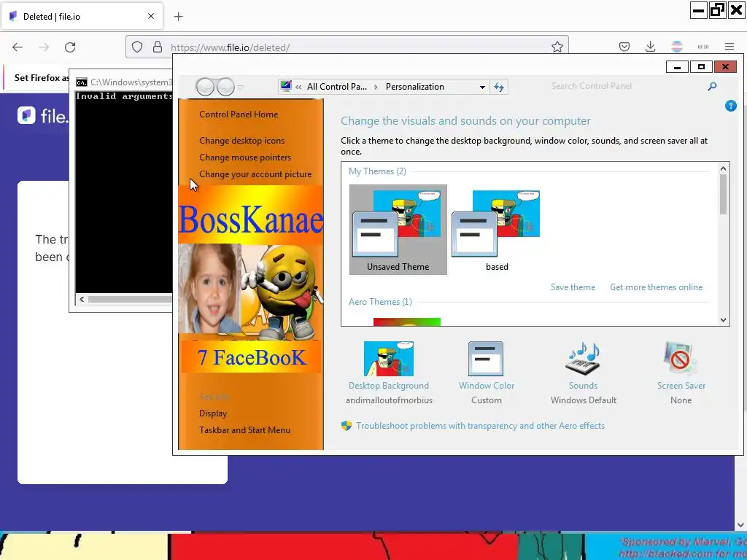
Task: Open Firefox hamburger application menu
Action: [x=729, y=47]
